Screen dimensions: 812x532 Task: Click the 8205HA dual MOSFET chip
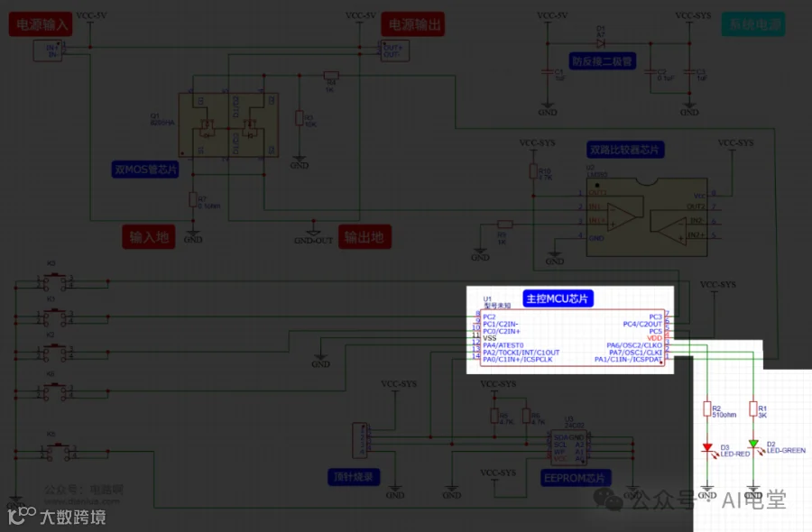point(228,124)
